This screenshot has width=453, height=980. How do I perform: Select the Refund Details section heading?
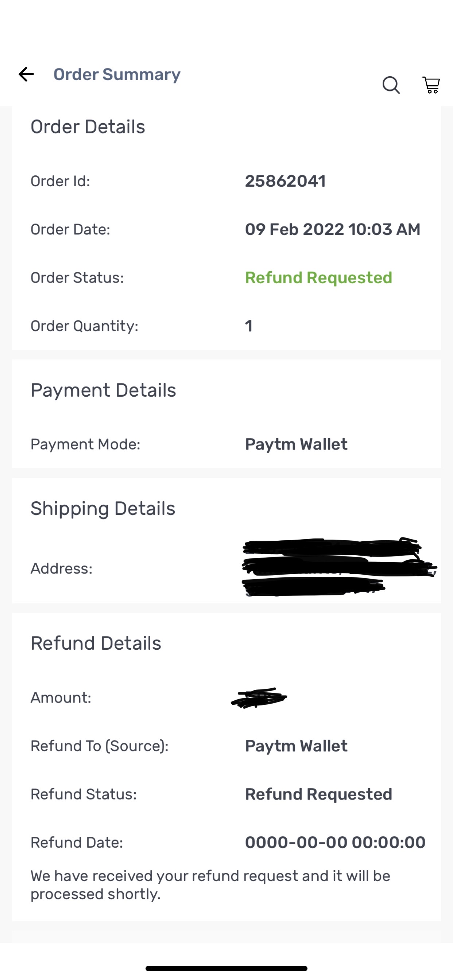[96, 643]
